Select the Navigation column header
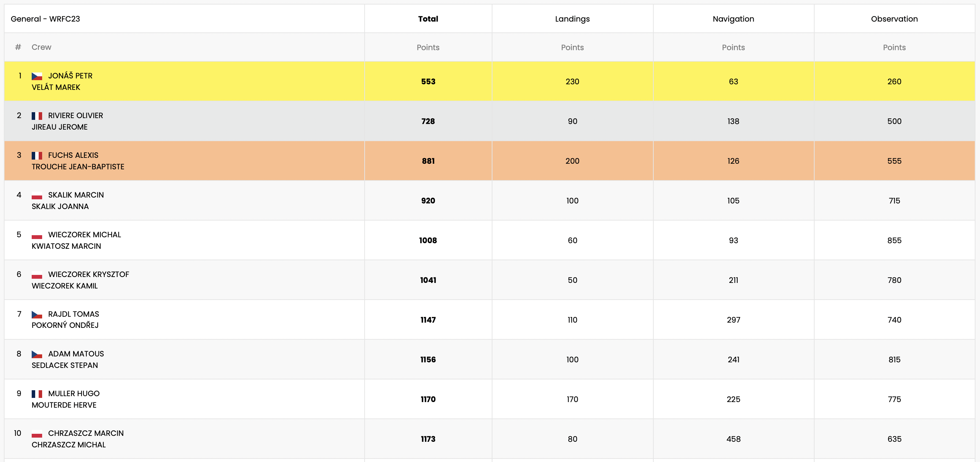This screenshot has height=462, width=980. [733, 19]
